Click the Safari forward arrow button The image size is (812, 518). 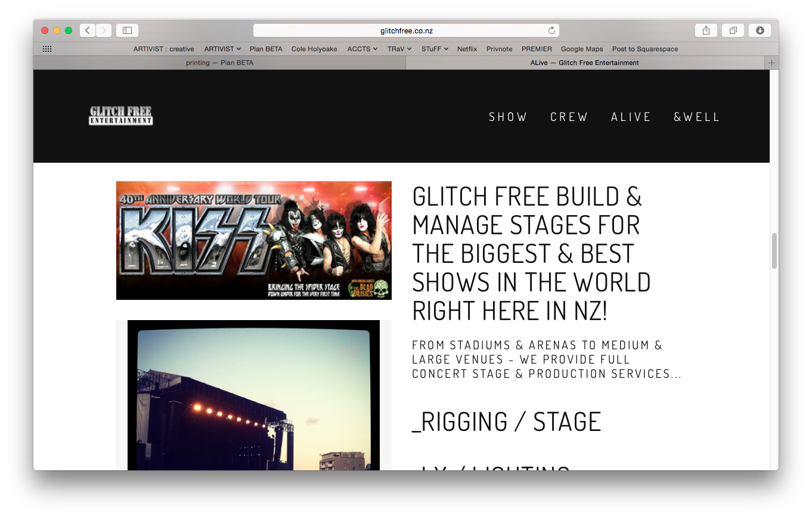click(104, 30)
